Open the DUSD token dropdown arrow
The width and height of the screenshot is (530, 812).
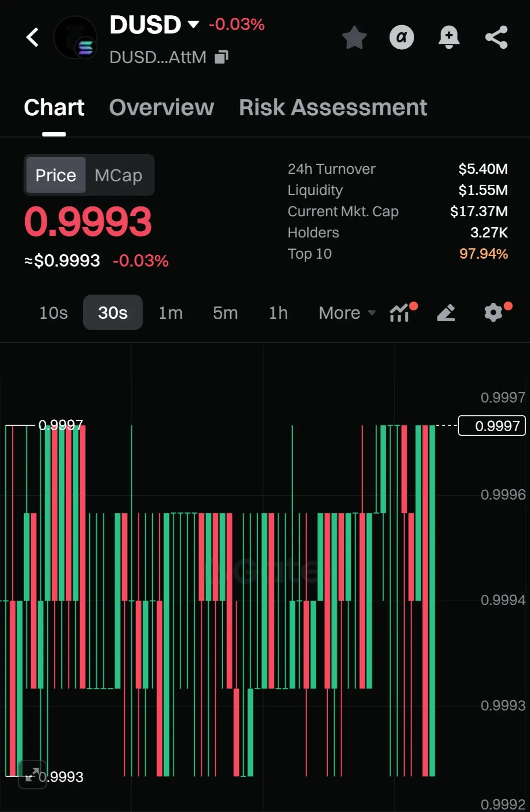pos(194,24)
